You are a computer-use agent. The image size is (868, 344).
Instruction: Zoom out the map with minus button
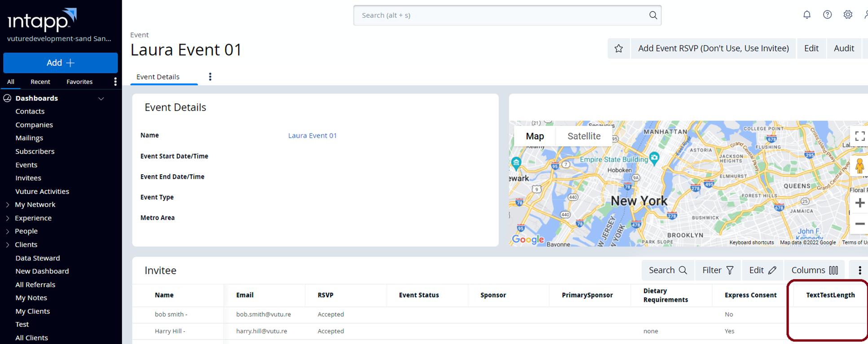point(859,224)
